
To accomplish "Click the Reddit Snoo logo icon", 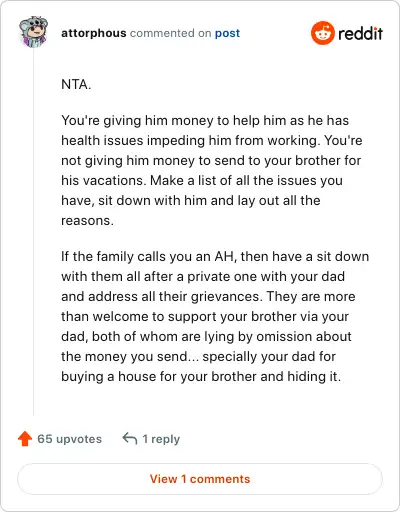I will [x=322, y=33].
